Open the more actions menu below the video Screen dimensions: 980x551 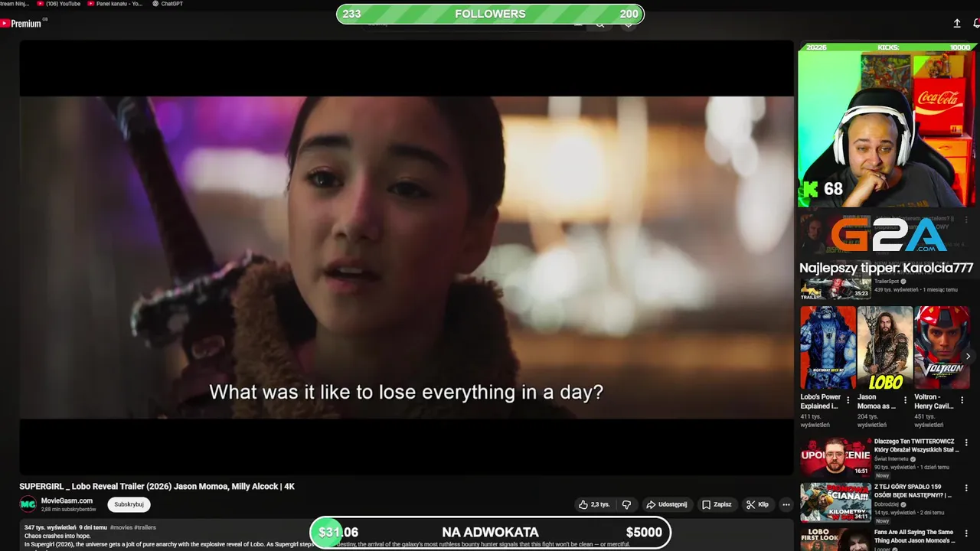click(786, 505)
